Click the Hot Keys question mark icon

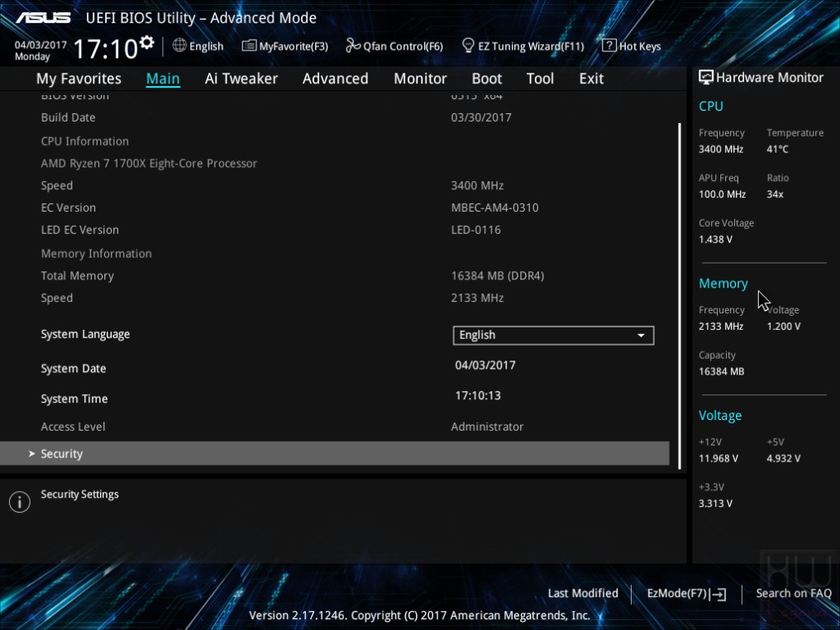[609, 45]
